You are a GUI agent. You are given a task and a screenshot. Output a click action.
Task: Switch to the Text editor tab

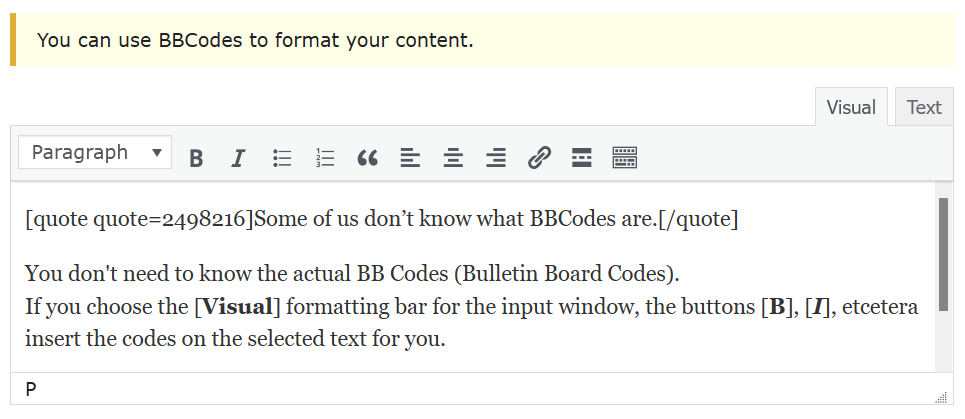[x=923, y=107]
